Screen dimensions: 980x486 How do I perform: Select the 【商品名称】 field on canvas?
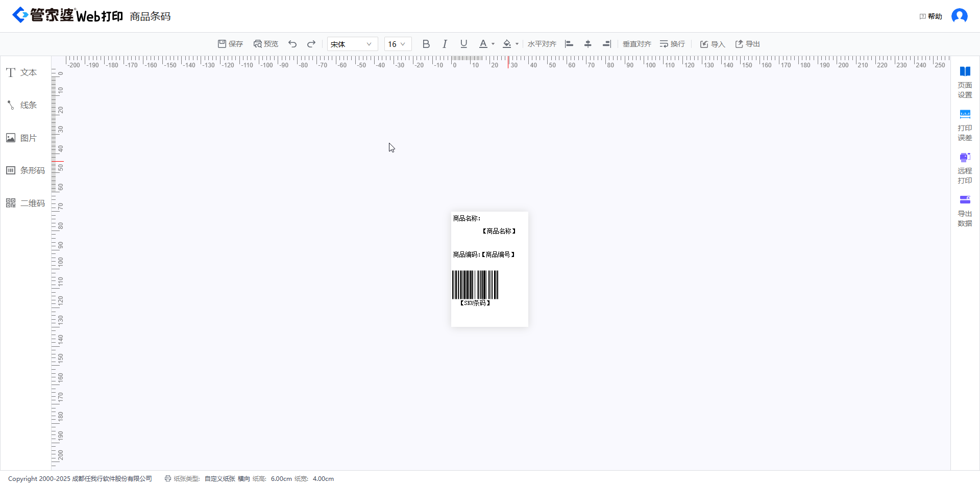click(x=499, y=231)
